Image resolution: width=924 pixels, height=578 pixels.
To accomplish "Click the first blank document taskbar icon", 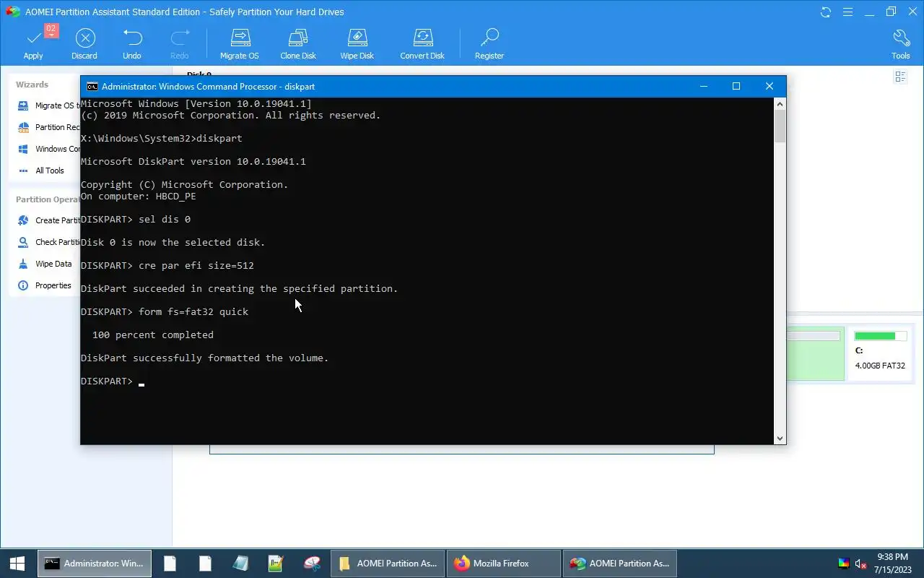I will pyautogui.click(x=170, y=564).
